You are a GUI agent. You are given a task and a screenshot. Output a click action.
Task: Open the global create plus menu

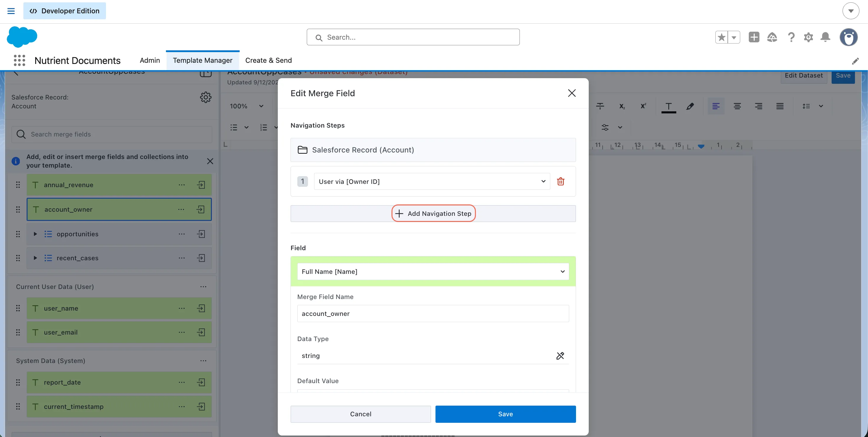(x=754, y=37)
